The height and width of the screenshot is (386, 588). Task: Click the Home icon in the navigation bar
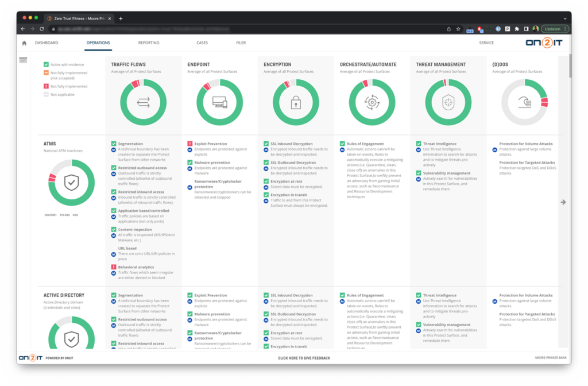coord(23,43)
